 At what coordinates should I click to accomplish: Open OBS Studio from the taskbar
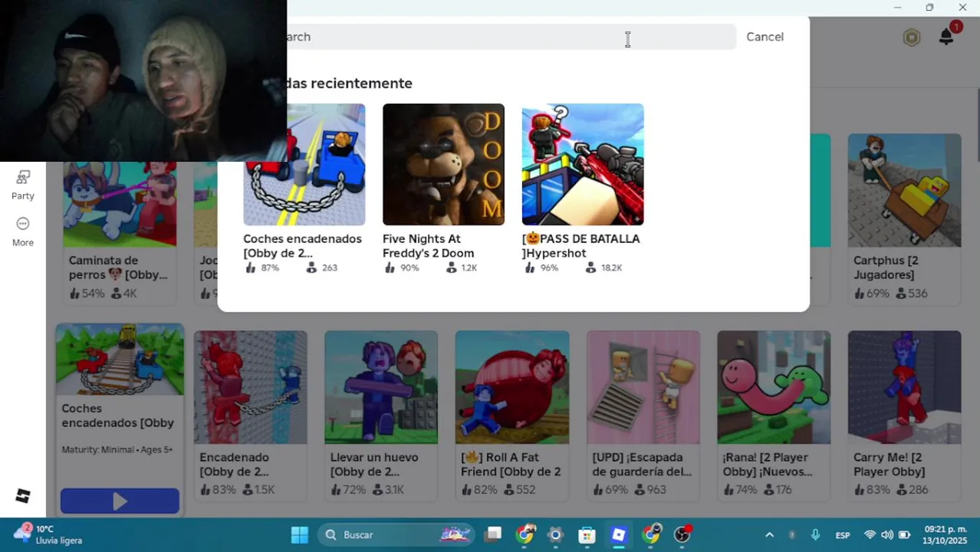coord(682,534)
